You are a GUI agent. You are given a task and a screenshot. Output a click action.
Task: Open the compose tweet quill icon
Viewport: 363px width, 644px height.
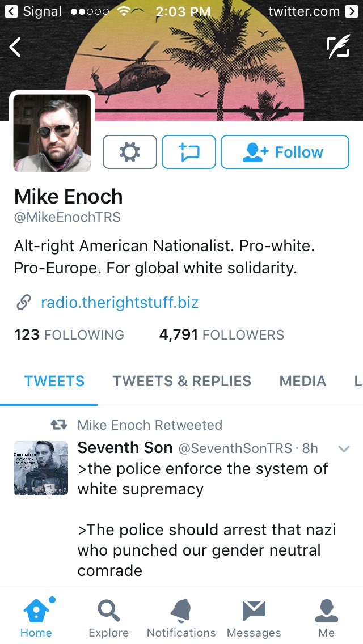(x=339, y=46)
